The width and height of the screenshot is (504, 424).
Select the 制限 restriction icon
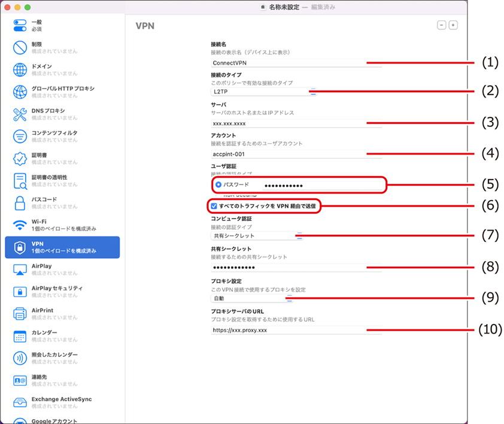[20, 48]
